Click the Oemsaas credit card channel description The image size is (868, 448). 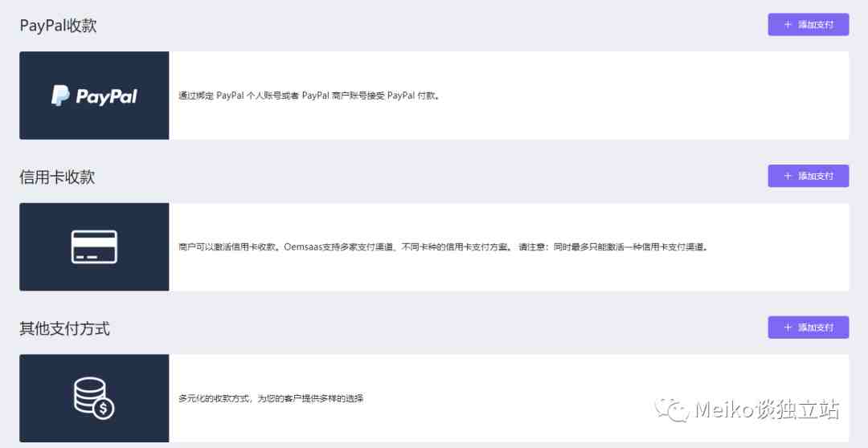tap(444, 247)
